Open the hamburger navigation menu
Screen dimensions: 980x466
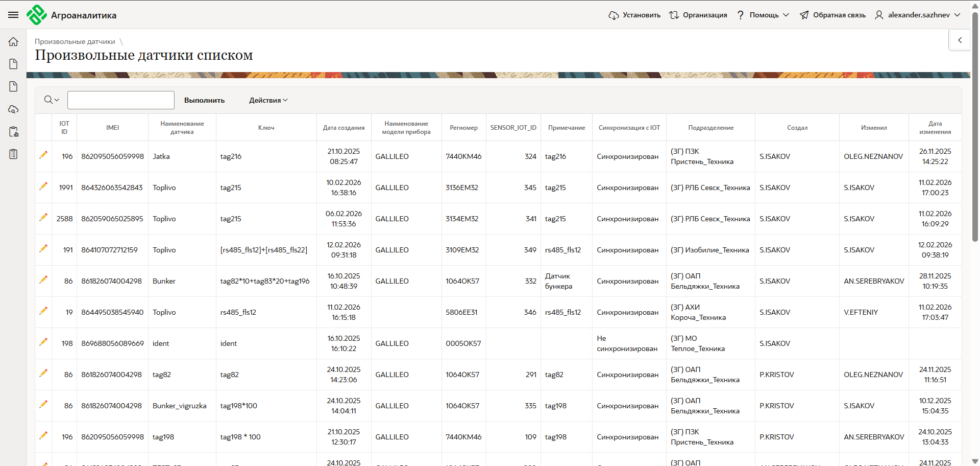pos(13,15)
